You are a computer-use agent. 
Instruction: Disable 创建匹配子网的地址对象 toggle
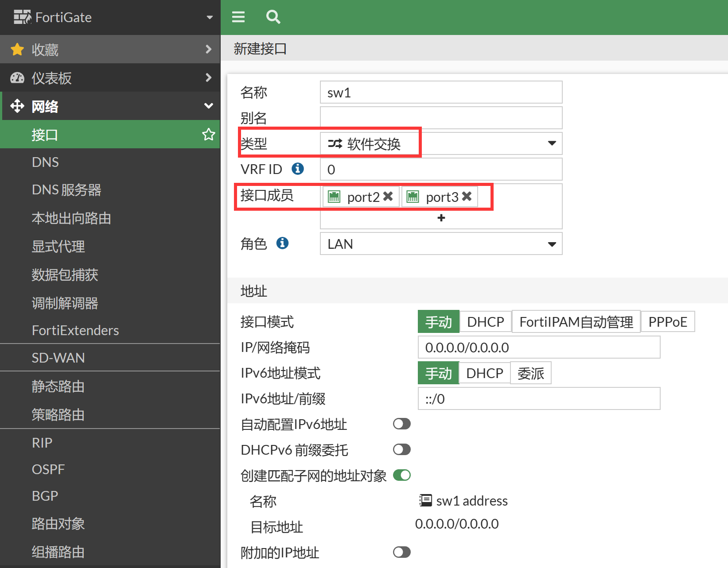point(401,475)
